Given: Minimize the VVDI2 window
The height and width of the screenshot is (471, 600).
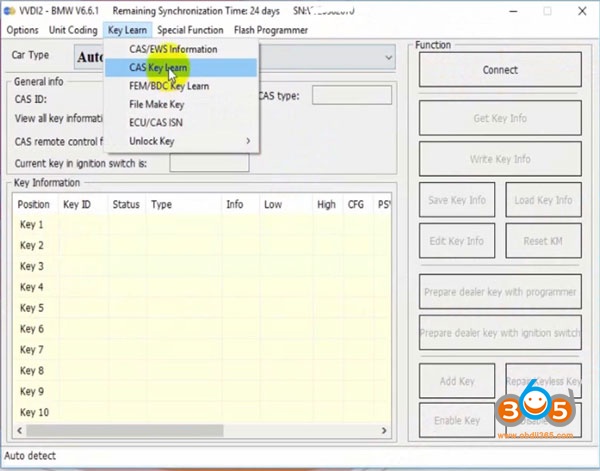Looking at the screenshot, I should (x=514, y=11).
